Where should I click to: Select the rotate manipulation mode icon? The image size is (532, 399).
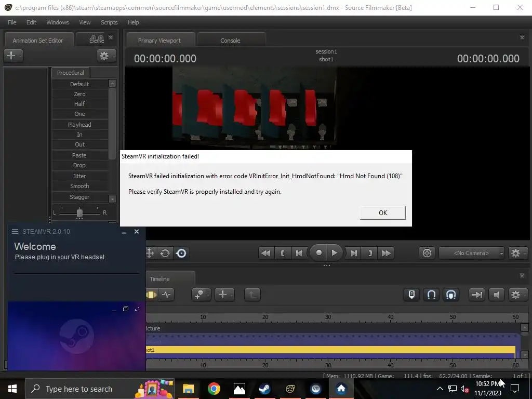tap(165, 253)
